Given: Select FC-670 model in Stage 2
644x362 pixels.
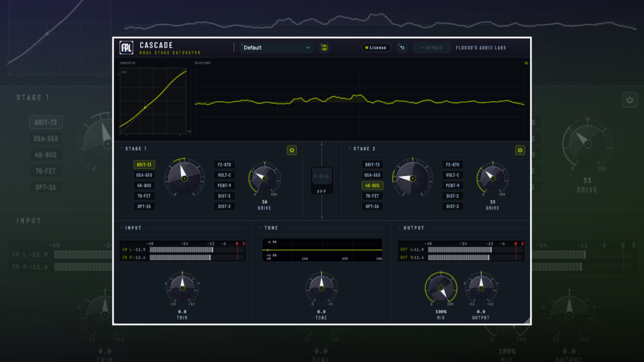Looking at the screenshot, I should click(x=453, y=165).
